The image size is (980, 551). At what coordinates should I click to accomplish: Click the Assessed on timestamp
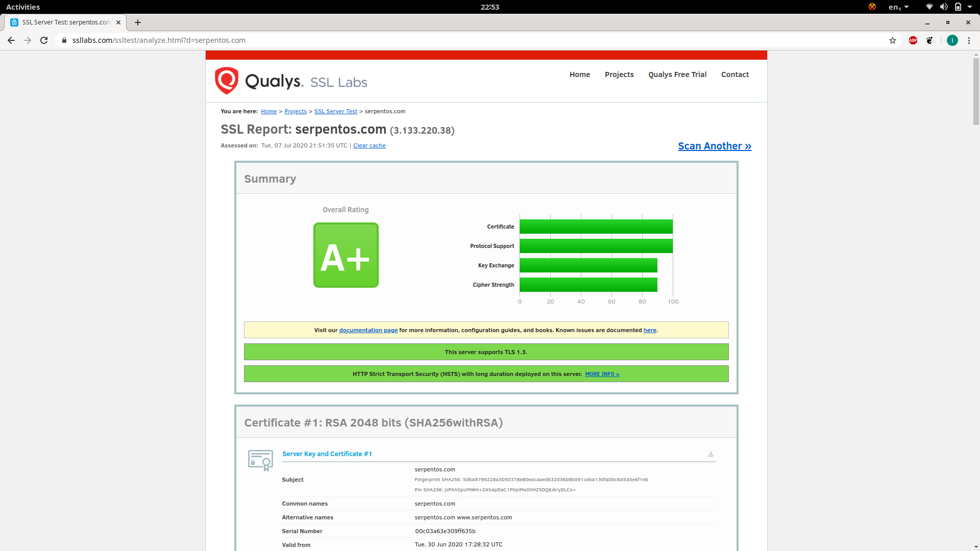click(304, 145)
